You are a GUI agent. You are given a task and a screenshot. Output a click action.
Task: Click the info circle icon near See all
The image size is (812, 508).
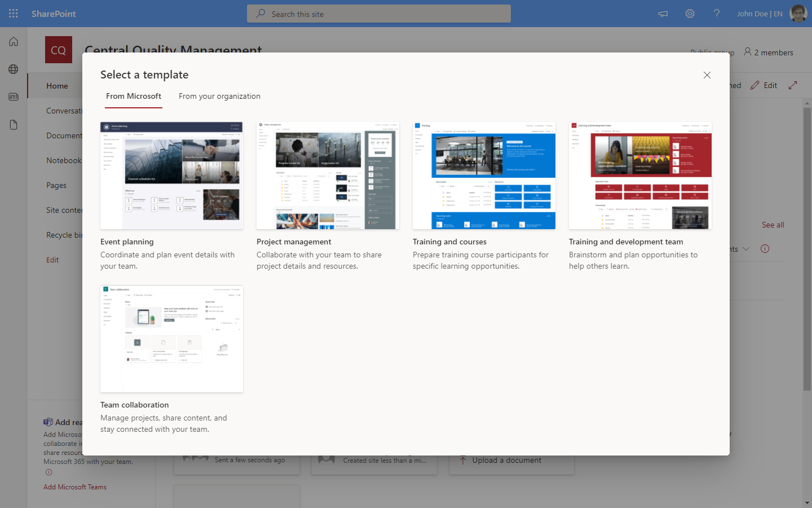point(765,248)
